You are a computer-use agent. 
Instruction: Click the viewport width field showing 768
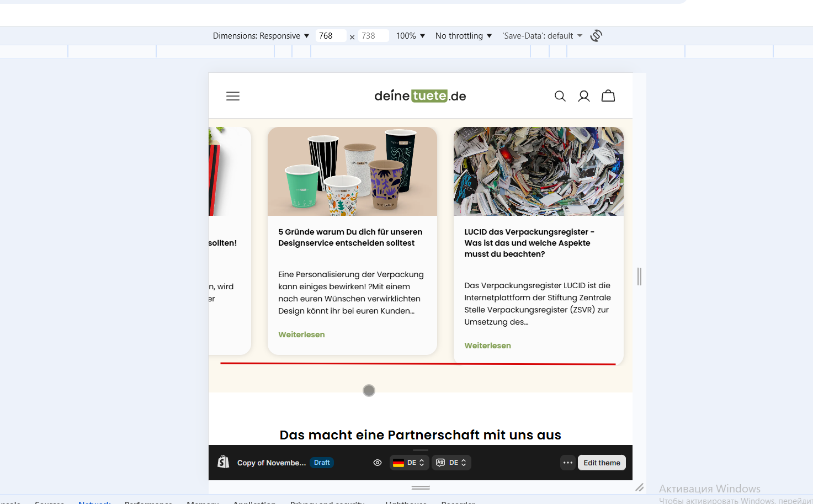331,36
